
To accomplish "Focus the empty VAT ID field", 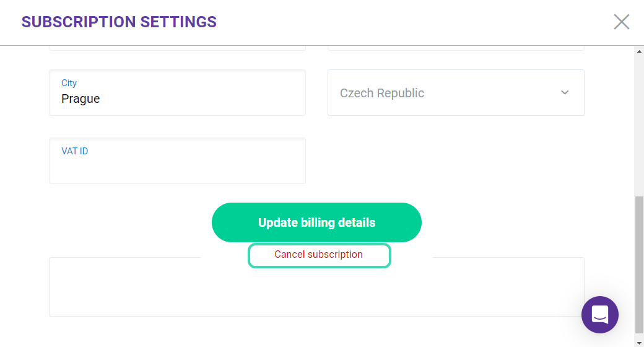I will coord(177,160).
